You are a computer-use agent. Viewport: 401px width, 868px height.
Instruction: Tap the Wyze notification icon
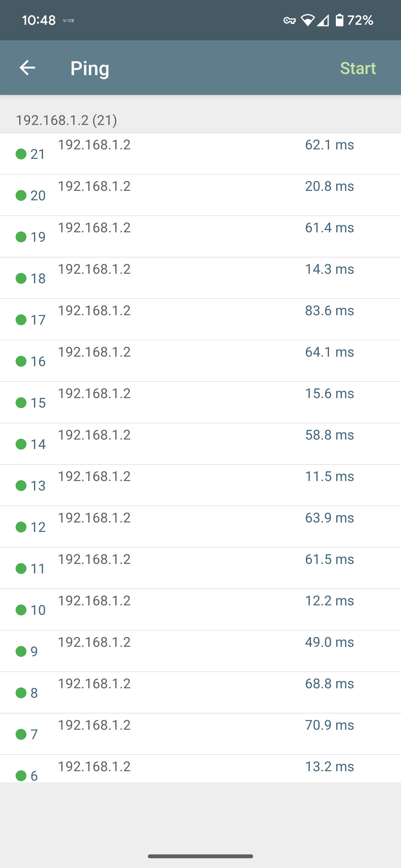point(69,21)
